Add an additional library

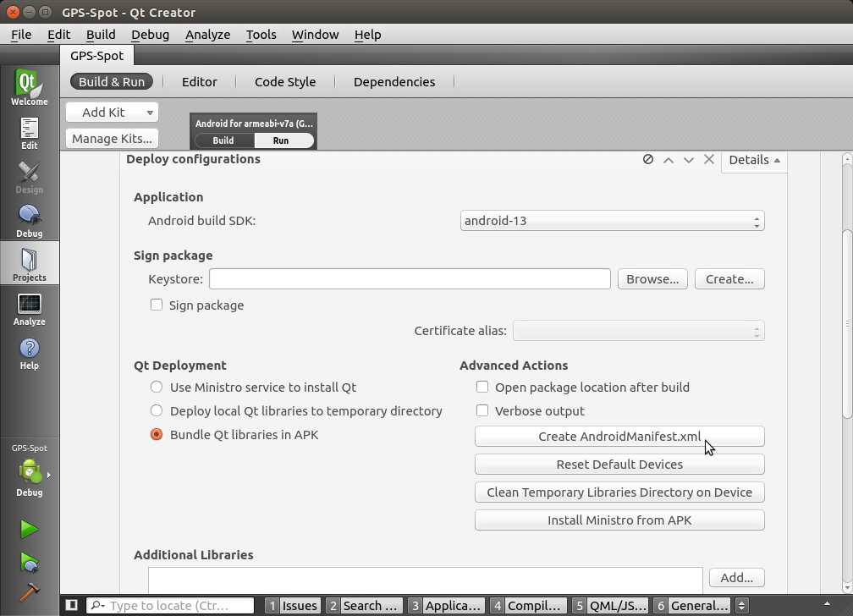tap(736, 577)
